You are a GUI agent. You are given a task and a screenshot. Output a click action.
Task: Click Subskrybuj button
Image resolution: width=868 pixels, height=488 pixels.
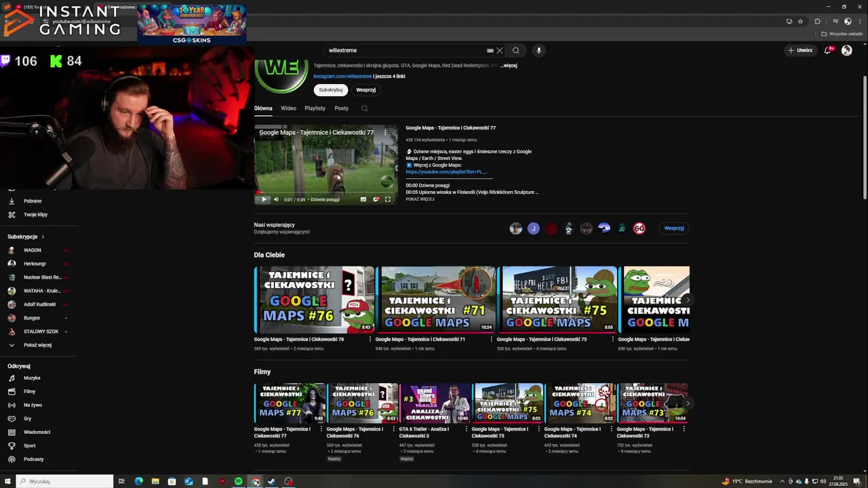330,89
